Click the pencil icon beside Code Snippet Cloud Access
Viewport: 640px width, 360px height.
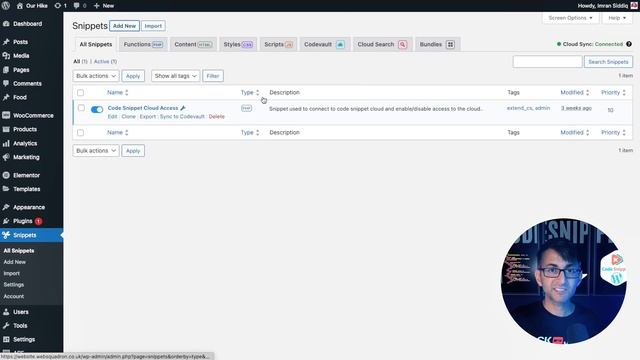(183, 108)
